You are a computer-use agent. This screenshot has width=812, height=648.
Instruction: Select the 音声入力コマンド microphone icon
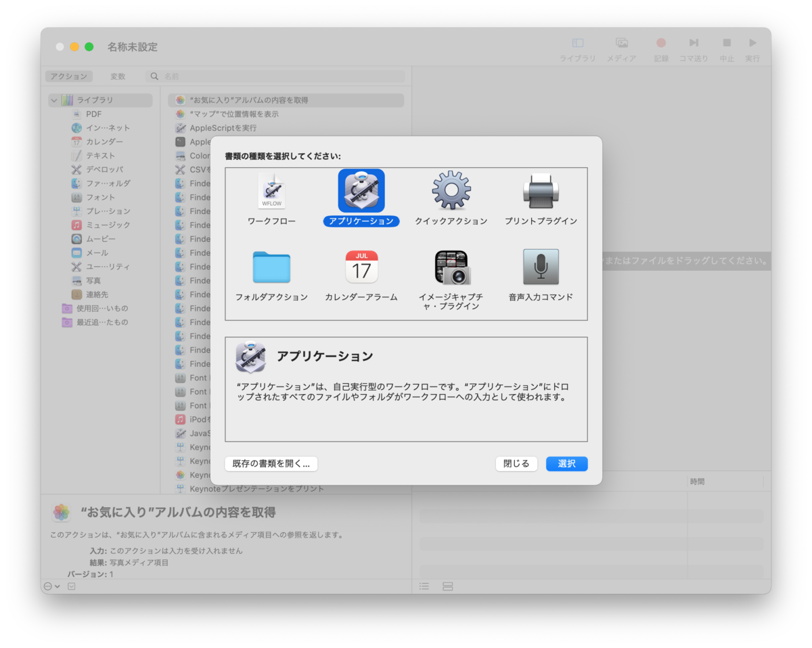point(541,267)
